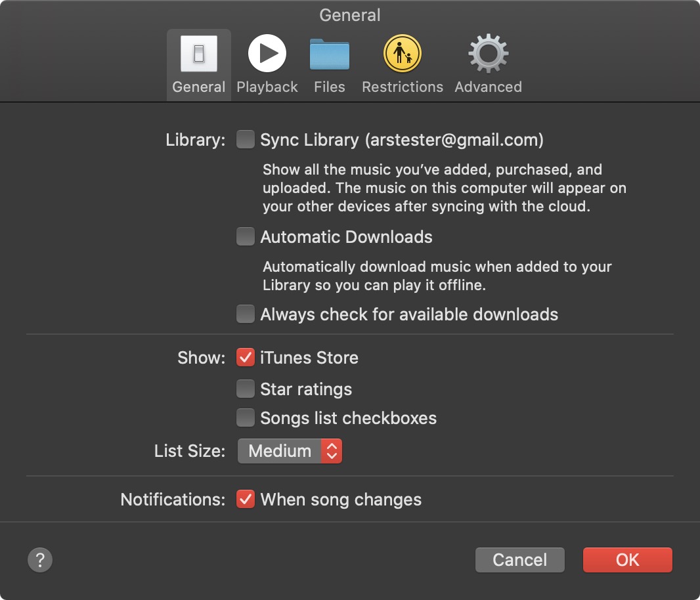Enable the Sync Library checkbox
The height and width of the screenshot is (600, 700).
point(246,140)
